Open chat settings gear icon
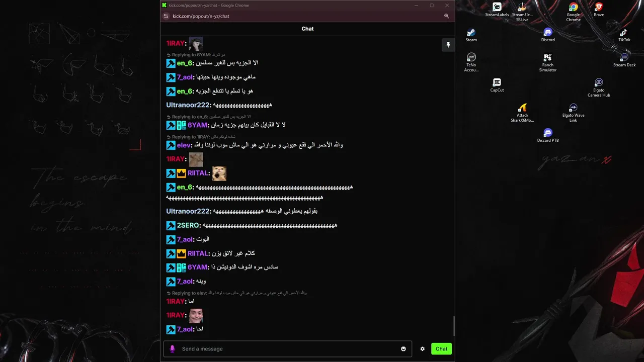 (422, 349)
